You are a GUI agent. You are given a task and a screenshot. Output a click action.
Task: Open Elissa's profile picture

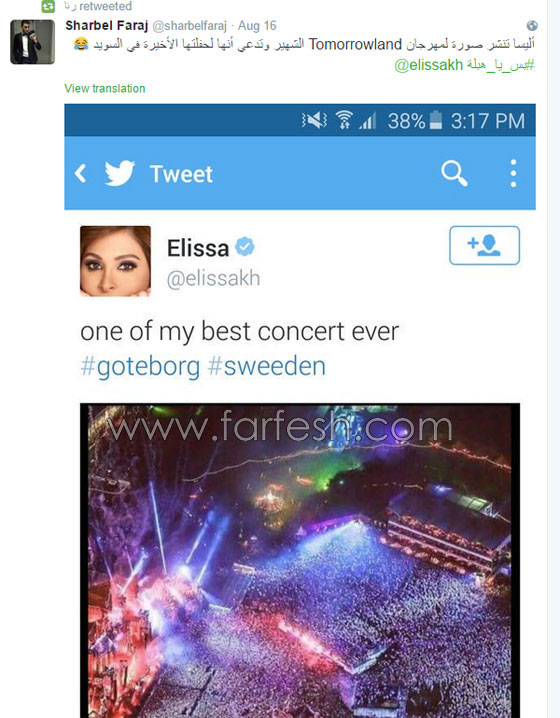pos(115,261)
